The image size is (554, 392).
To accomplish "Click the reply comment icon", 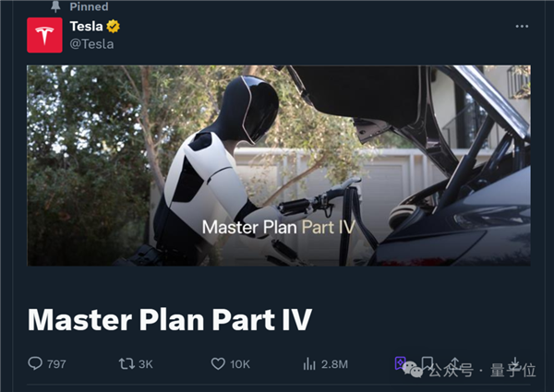I will tap(35, 363).
